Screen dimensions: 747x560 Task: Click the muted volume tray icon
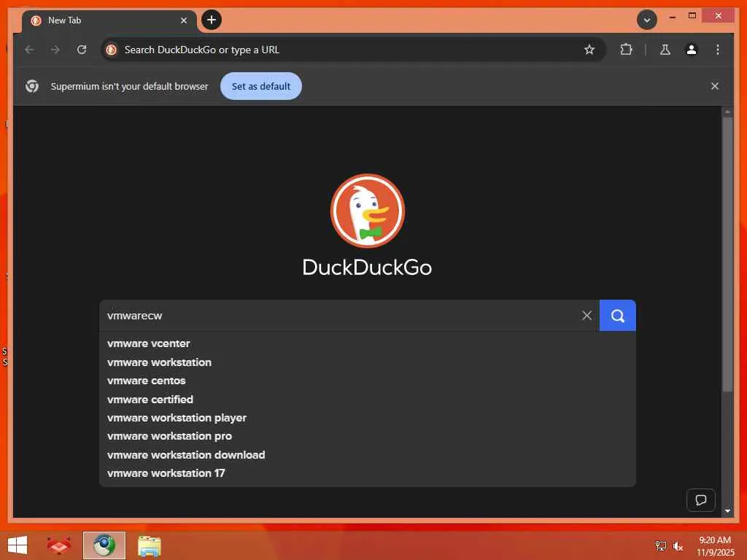point(678,546)
